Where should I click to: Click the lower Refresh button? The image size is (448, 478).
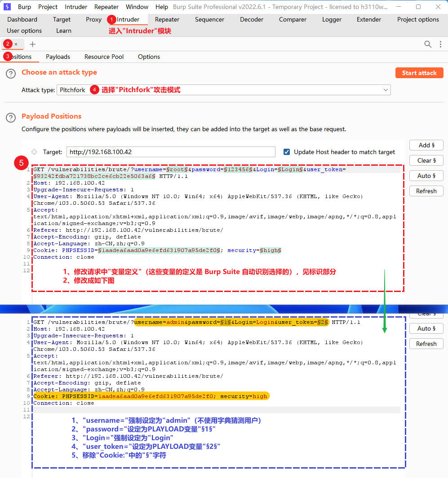(x=426, y=344)
